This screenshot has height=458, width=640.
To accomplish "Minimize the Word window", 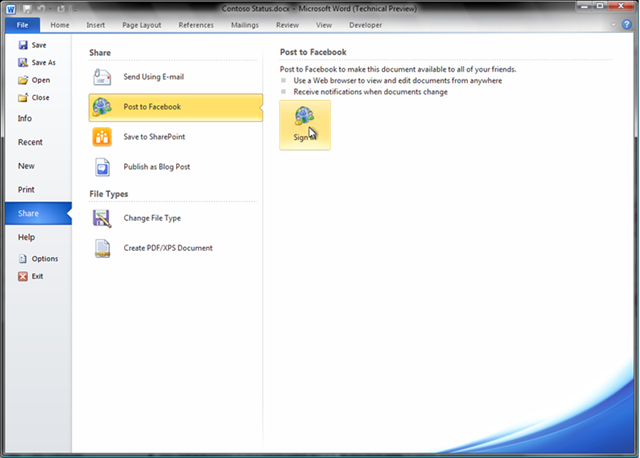I will coord(584,6).
